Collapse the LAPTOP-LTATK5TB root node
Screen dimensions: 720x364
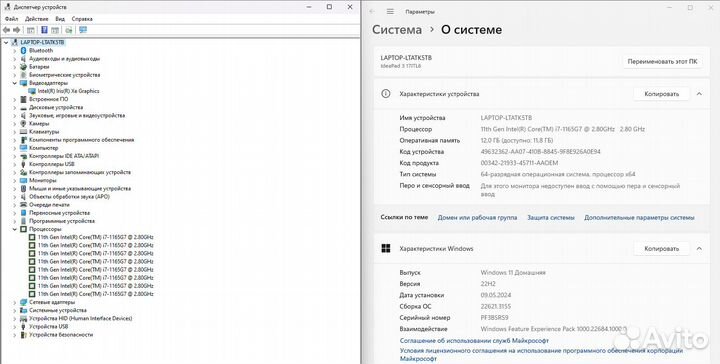point(6,42)
